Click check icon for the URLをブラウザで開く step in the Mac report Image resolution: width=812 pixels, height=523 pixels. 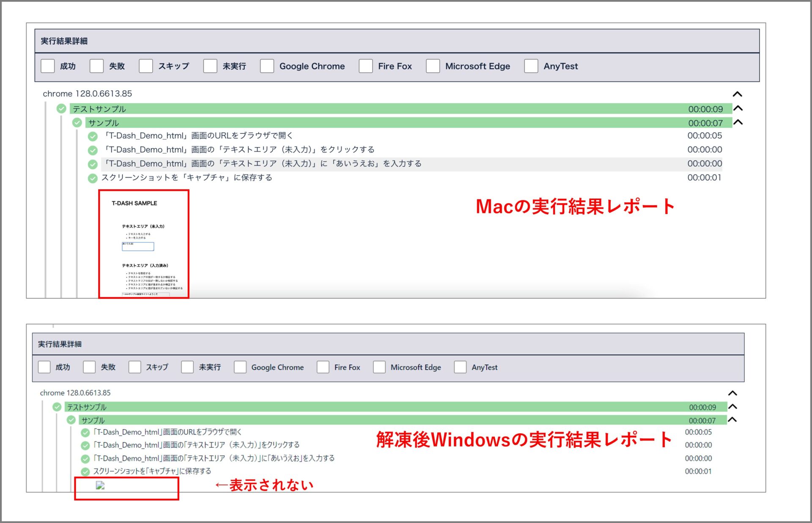point(93,136)
